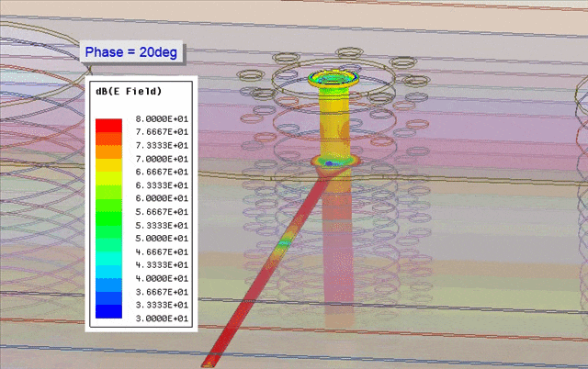588x369 pixels.
Task: Click the lower via pad with blue center
Action: point(334,162)
